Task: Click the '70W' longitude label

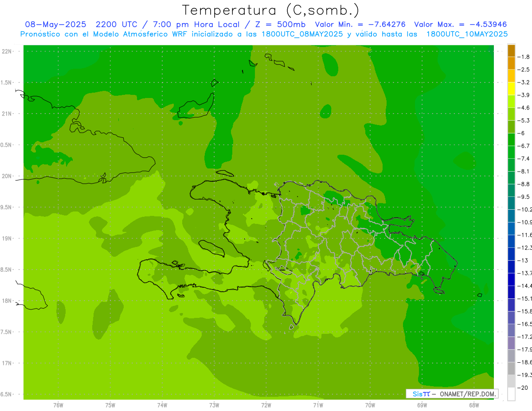Action: coord(370,405)
